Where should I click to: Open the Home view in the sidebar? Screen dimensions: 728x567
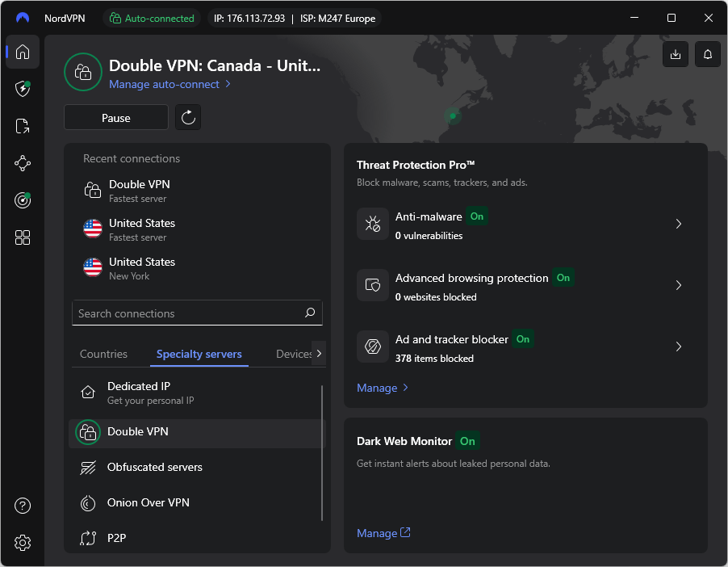[x=22, y=52]
